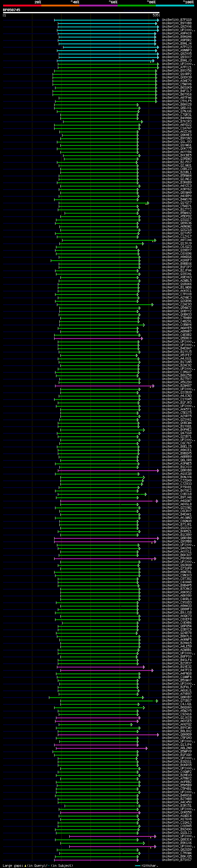Image resolution: width=197 pixels, height=868 pixels.
Task: Select the UniRef100_P79081 label
Action: 177,487
